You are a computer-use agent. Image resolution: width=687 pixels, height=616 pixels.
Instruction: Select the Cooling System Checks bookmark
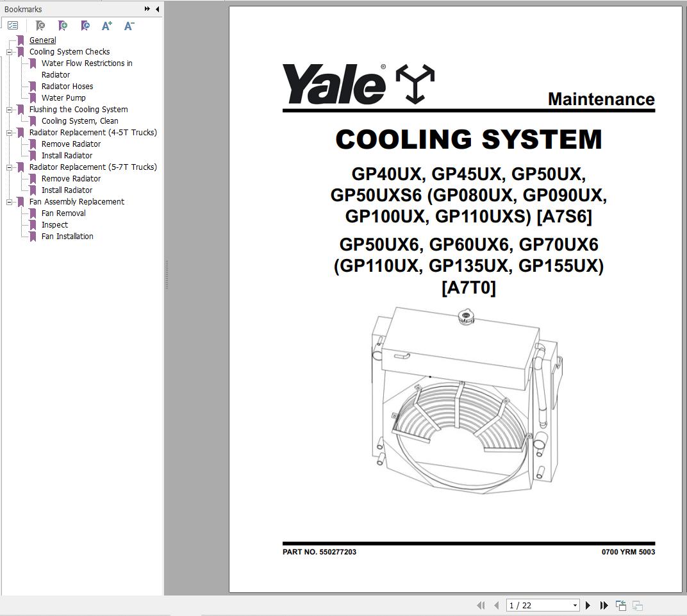(69, 52)
